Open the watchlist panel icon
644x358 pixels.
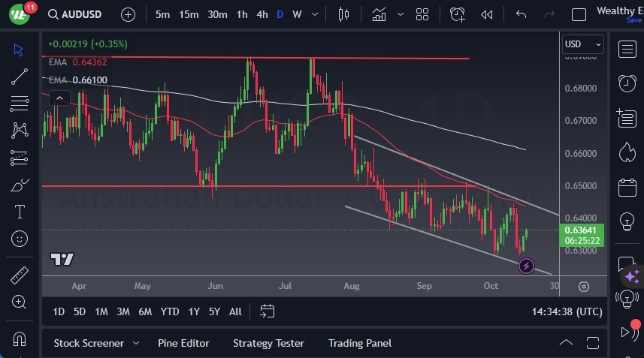point(627,49)
